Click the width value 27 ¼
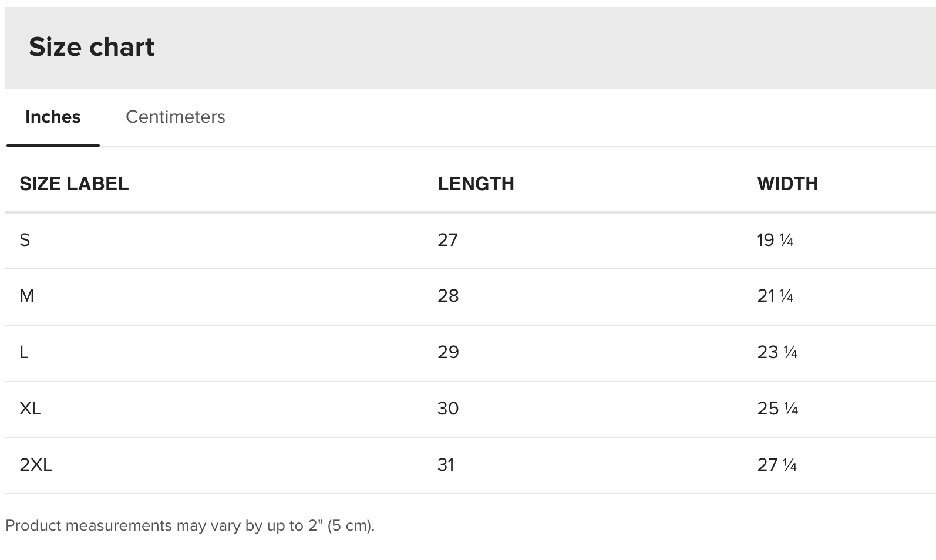The width and height of the screenshot is (936, 560). pos(777,465)
